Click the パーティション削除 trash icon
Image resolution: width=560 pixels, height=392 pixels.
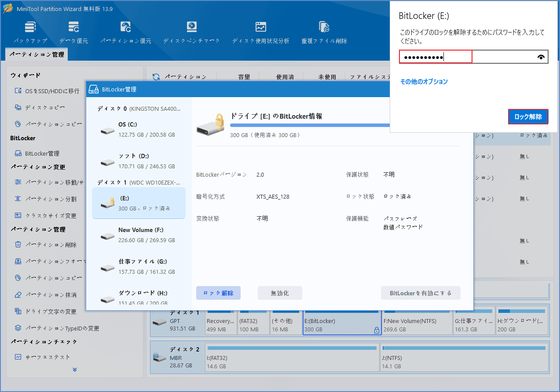(18, 244)
